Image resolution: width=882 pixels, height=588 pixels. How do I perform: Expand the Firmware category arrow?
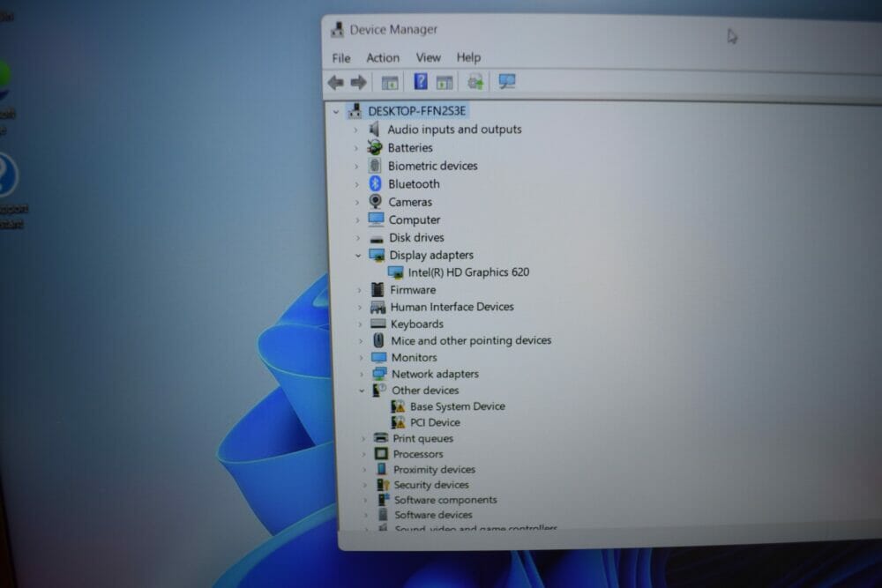tap(359, 290)
